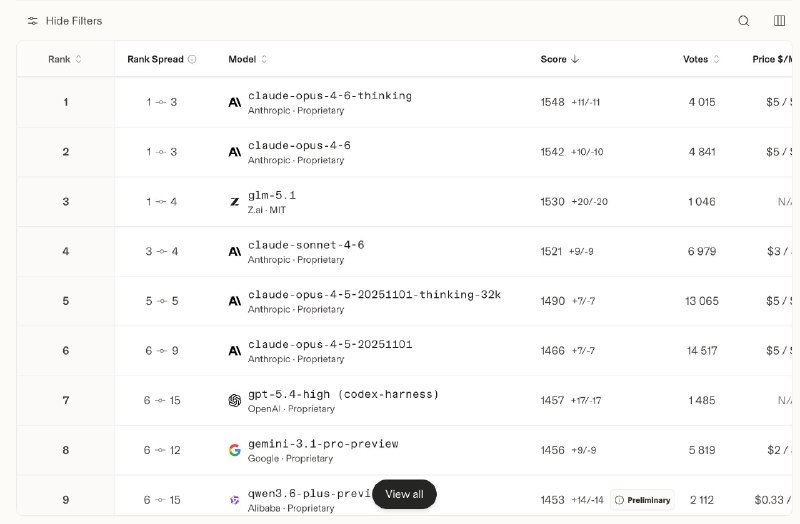Click the Hide Filters slider icon
800x524 pixels.
[x=33, y=21]
